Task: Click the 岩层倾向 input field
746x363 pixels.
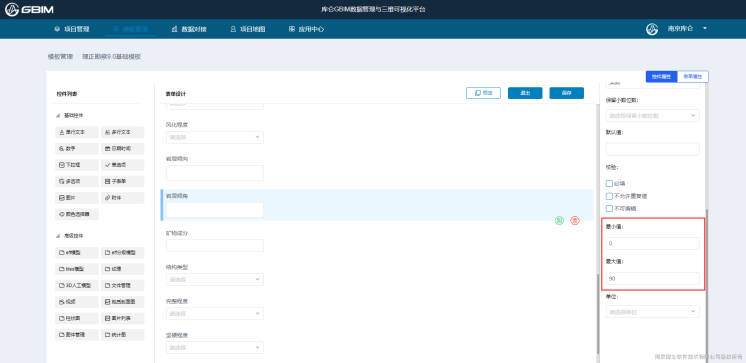Action: point(215,173)
